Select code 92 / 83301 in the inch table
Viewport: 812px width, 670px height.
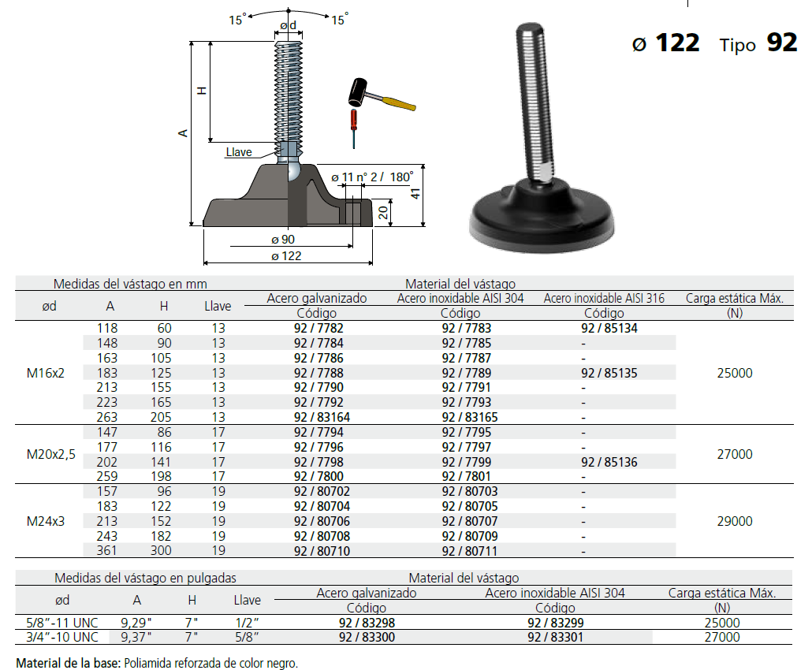point(555,637)
